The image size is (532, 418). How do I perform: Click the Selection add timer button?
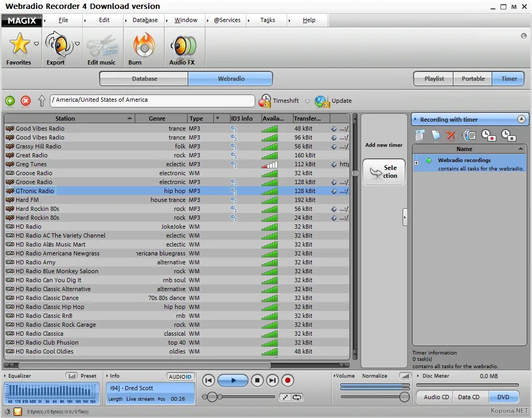(384, 172)
